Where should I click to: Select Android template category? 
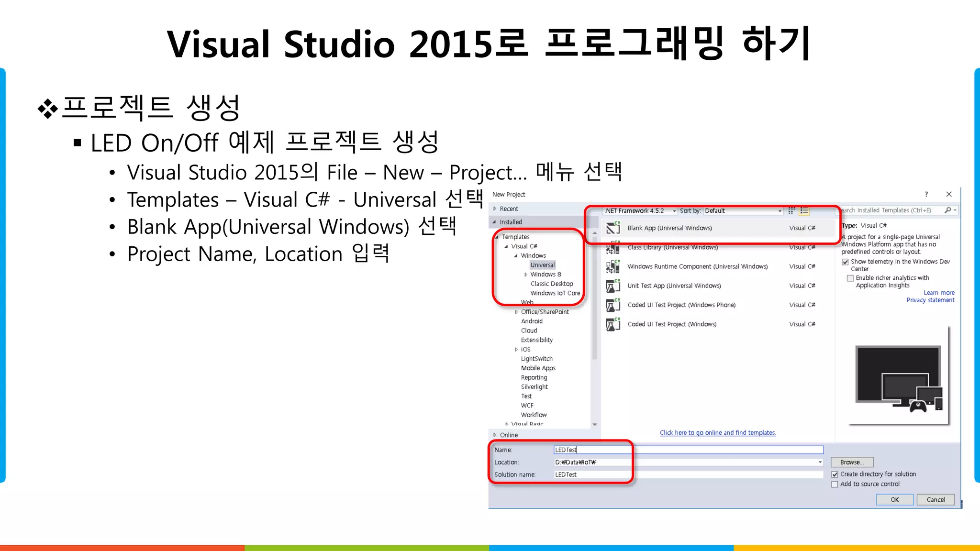tap(532, 321)
